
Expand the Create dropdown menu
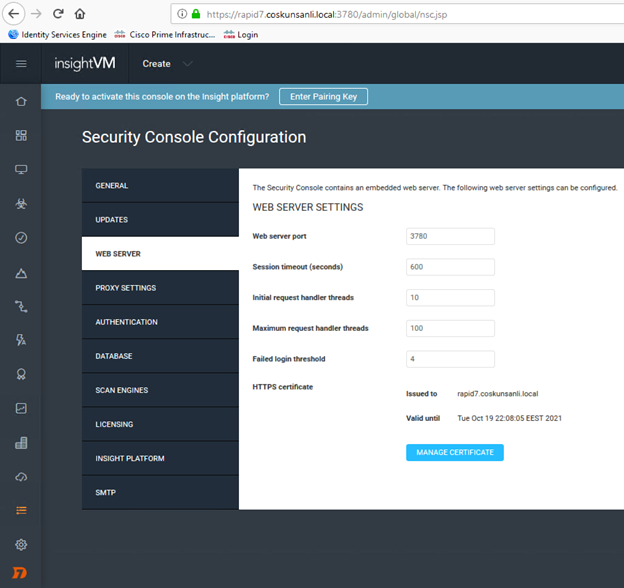pyautogui.click(x=168, y=64)
